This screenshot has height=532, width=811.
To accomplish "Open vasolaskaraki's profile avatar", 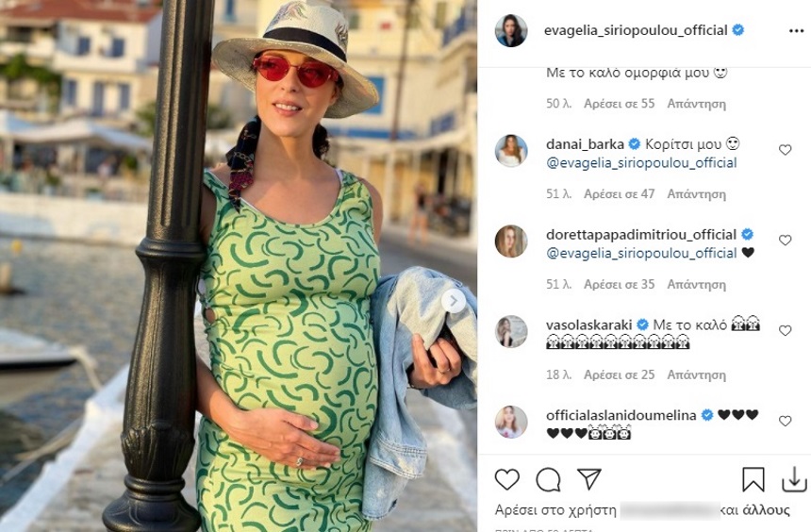I will tap(511, 331).
